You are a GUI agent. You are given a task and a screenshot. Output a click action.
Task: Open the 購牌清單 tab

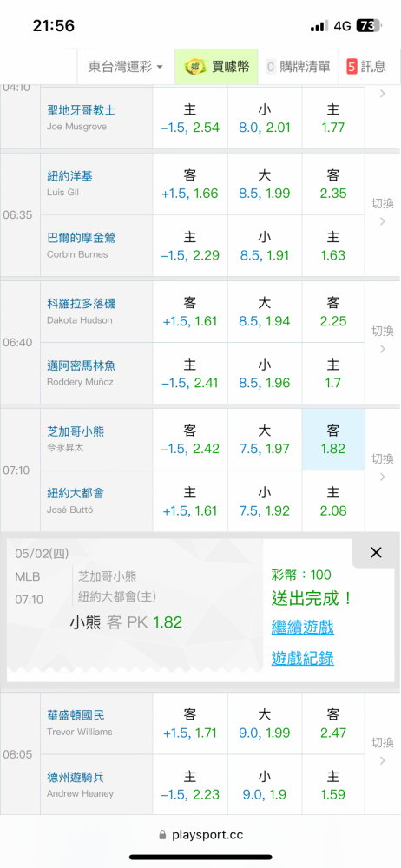coord(298,67)
